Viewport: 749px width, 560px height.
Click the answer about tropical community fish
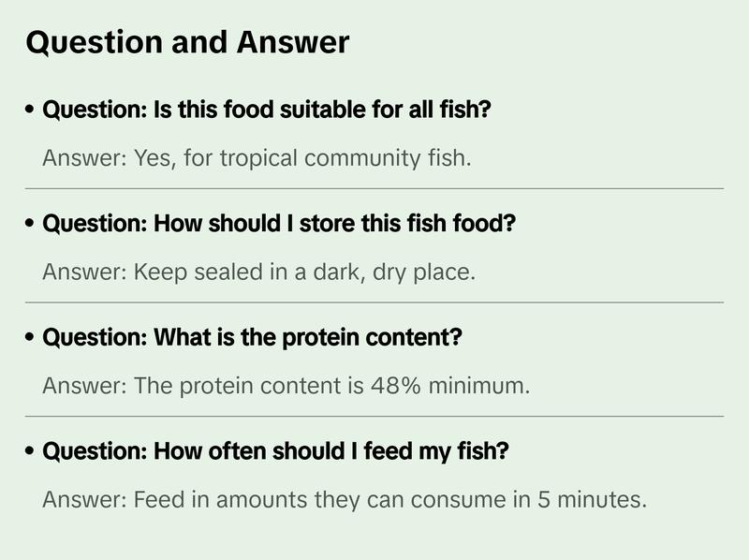click(256, 158)
